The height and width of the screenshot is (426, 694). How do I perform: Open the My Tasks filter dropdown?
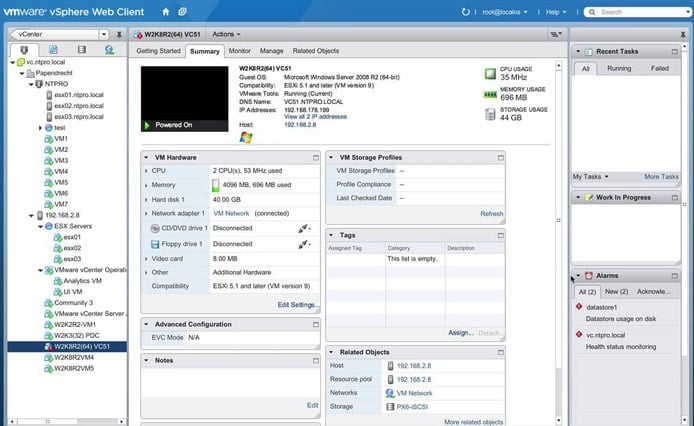click(591, 177)
